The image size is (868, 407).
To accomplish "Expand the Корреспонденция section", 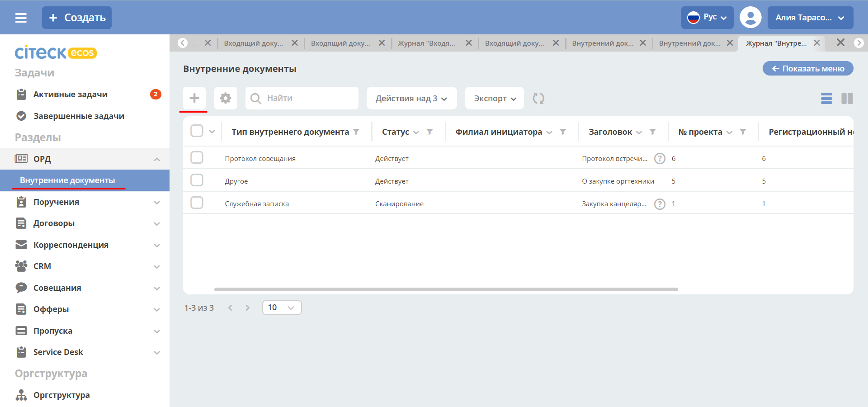I will pos(157,246).
